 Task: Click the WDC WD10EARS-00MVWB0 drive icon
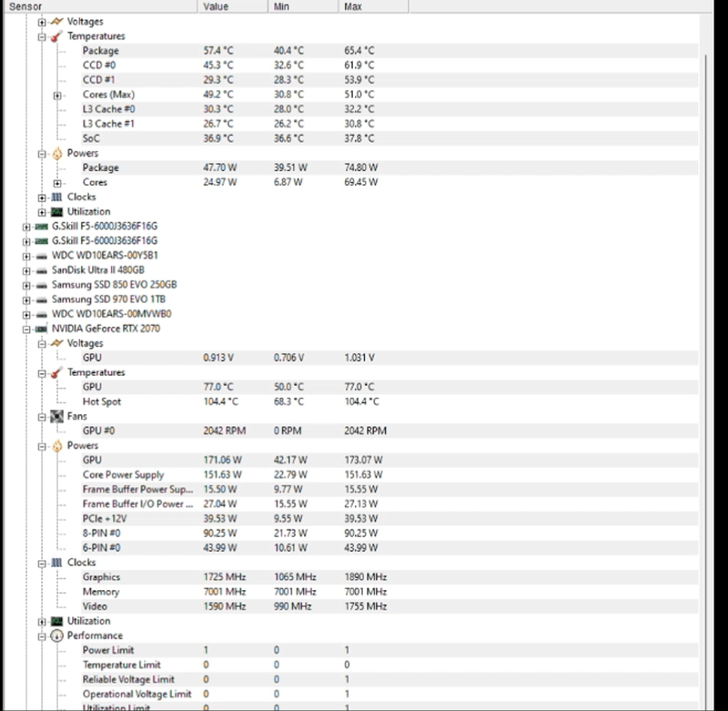click(x=41, y=314)
